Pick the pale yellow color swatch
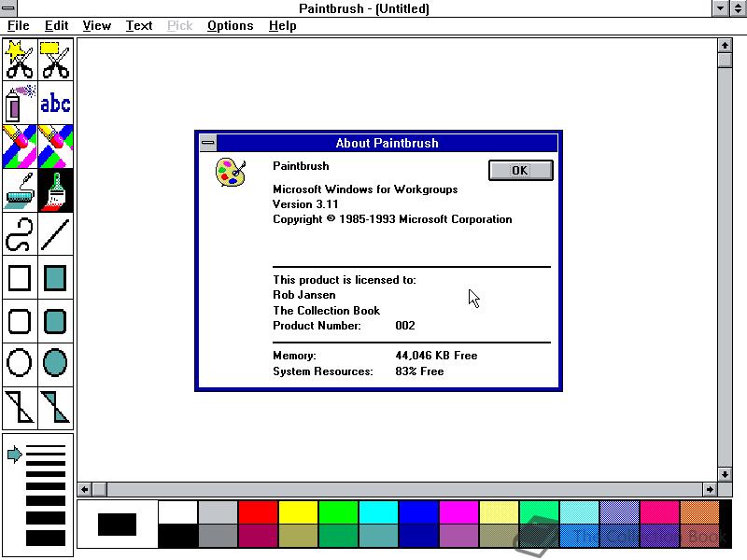 tap(500, 511)
